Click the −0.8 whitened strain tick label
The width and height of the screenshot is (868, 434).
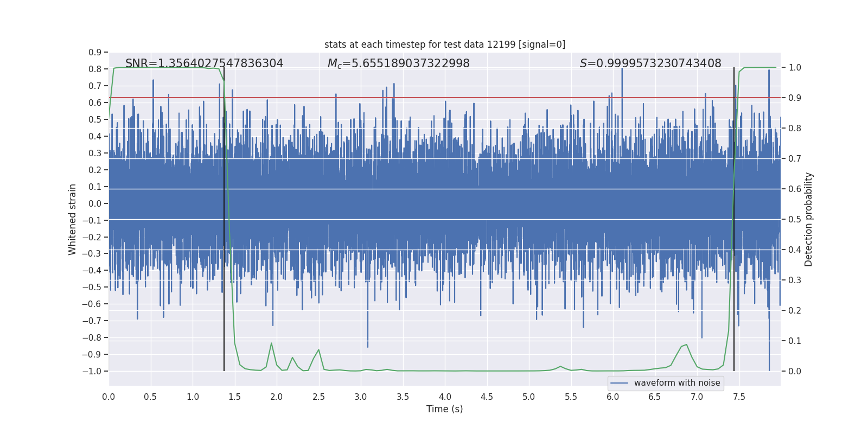point(92,337)
